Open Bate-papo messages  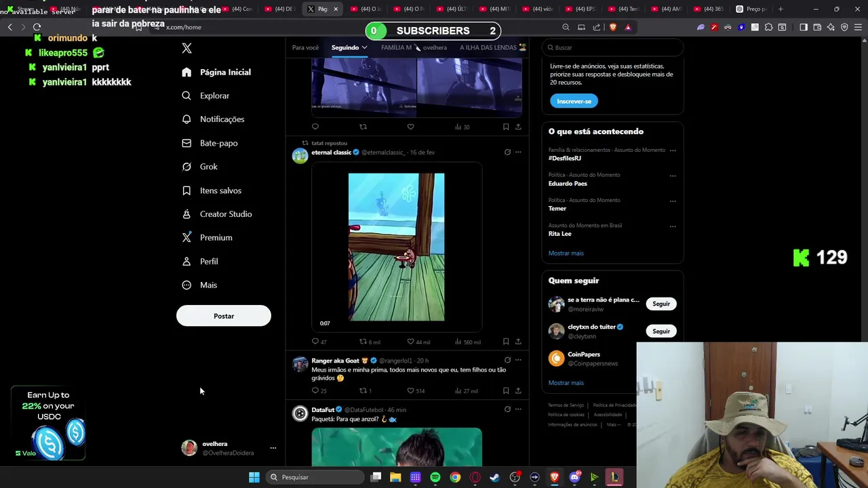[x=210, y=143]
